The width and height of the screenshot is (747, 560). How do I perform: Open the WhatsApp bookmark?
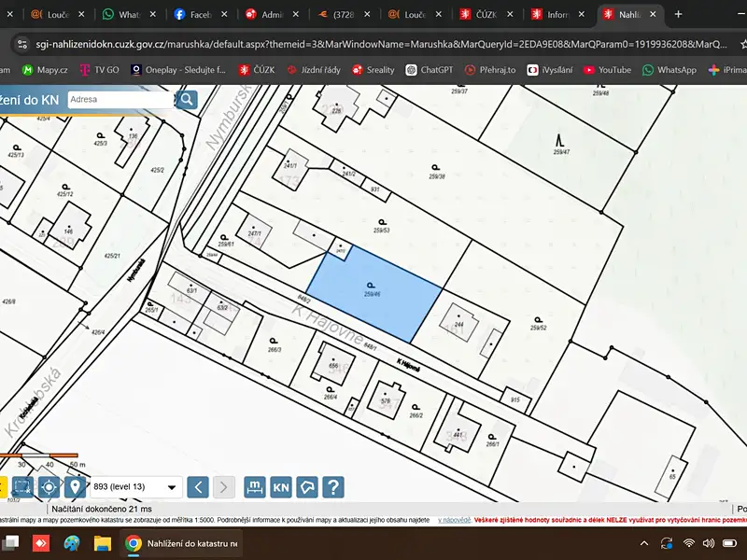click(x=669, y=70)
